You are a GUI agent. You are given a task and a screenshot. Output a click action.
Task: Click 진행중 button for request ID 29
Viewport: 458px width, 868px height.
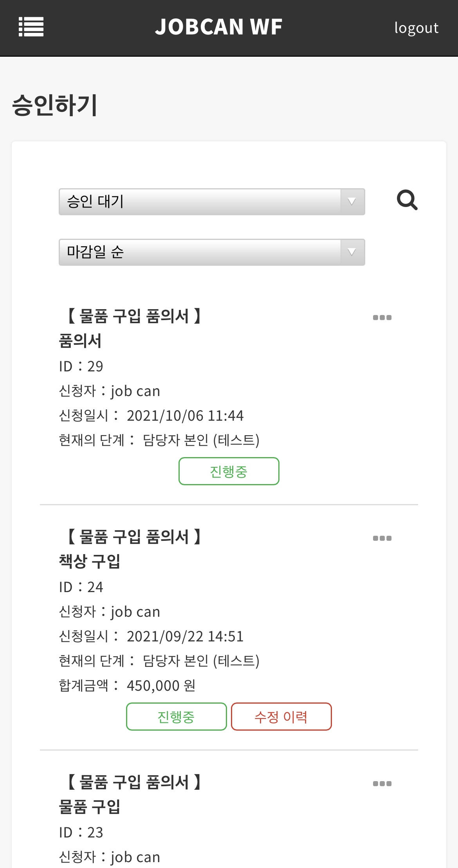(x=229, y=471)
